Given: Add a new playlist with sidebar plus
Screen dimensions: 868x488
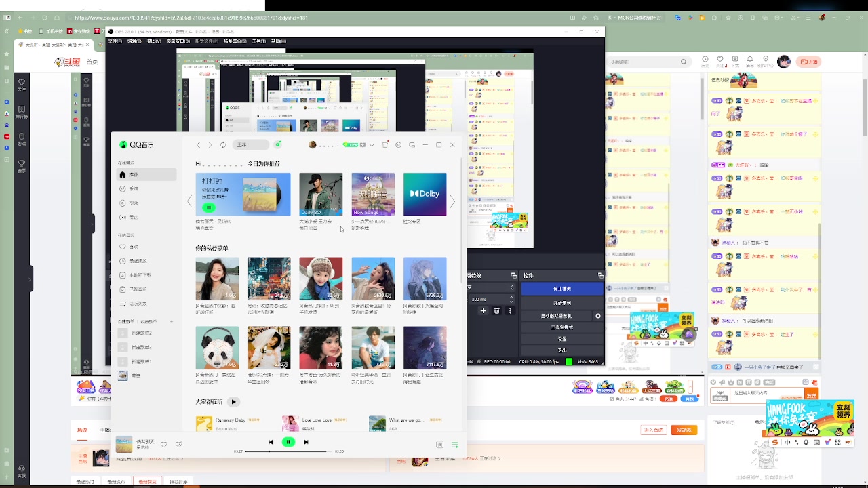Looking at the screenshot, I should click(x=172, y=321).
